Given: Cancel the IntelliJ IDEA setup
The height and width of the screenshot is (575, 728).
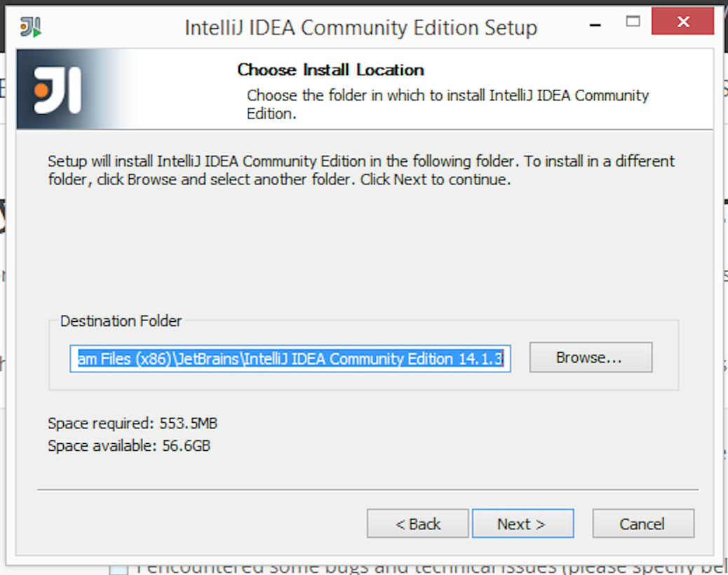Looking at the screenshot, I should coord(643,523).
